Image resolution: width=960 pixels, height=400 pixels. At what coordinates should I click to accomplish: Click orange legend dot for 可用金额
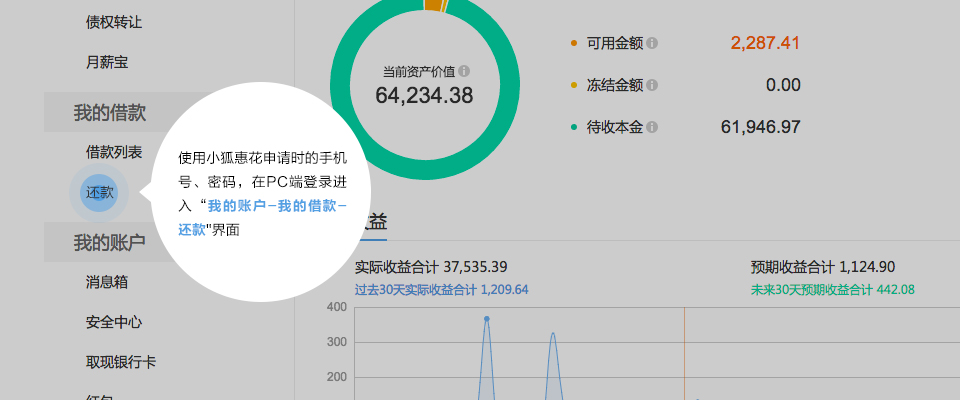[574, 43]
